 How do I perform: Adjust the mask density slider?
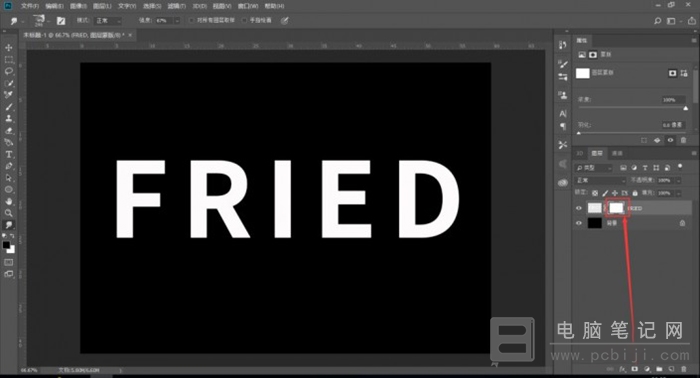[x=686, y=108]
